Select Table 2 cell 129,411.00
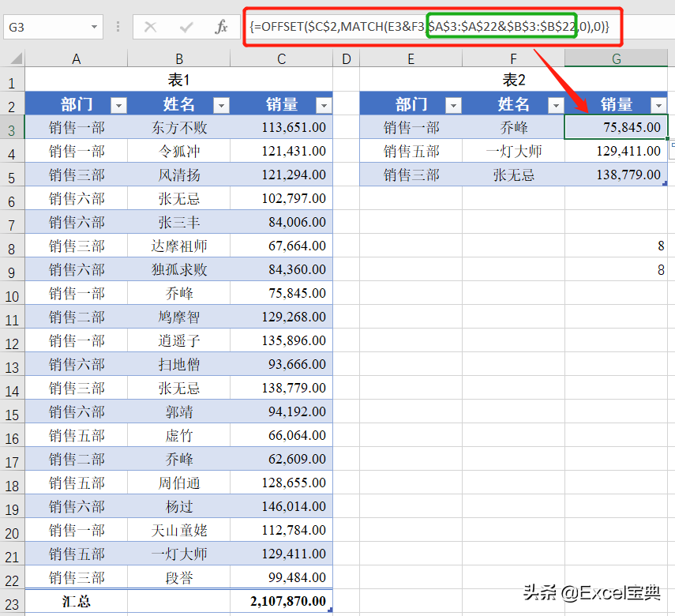 click(x=617, y=151)
